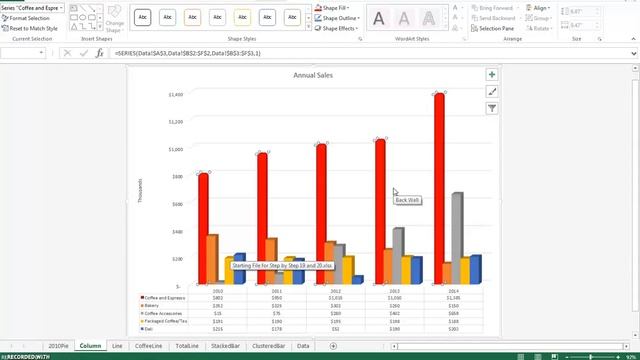
Task: Switch to the Data sheet tab
Action: tap(303, 346)
